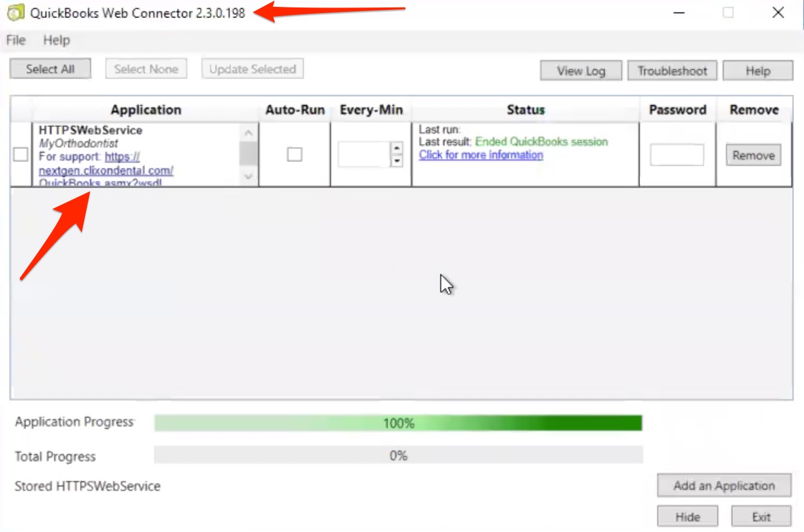
Task: Click the Every-Min minutes input field
Action: coord(364,154)
